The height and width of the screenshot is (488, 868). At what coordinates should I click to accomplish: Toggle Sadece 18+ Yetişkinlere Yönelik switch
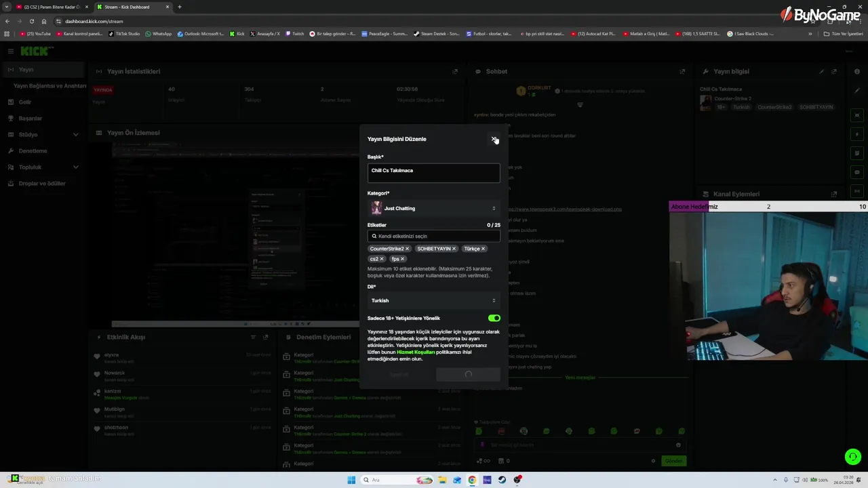494,318
